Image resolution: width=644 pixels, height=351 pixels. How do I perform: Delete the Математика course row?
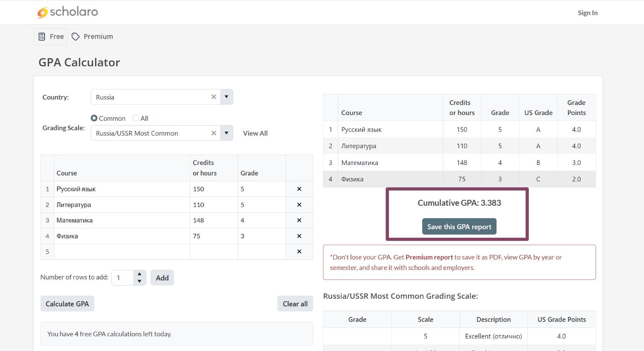[x=299, y=220]
